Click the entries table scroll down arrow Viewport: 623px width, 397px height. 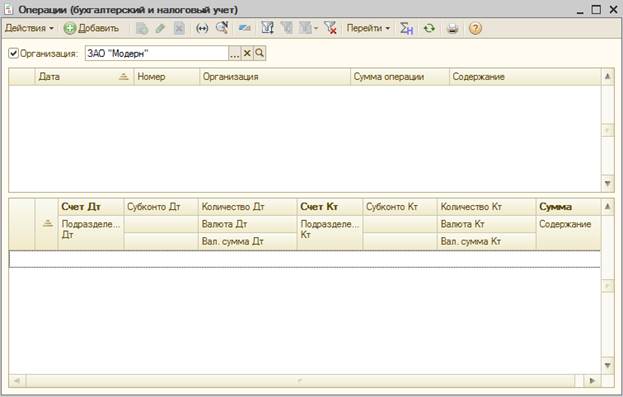point(608,365)
